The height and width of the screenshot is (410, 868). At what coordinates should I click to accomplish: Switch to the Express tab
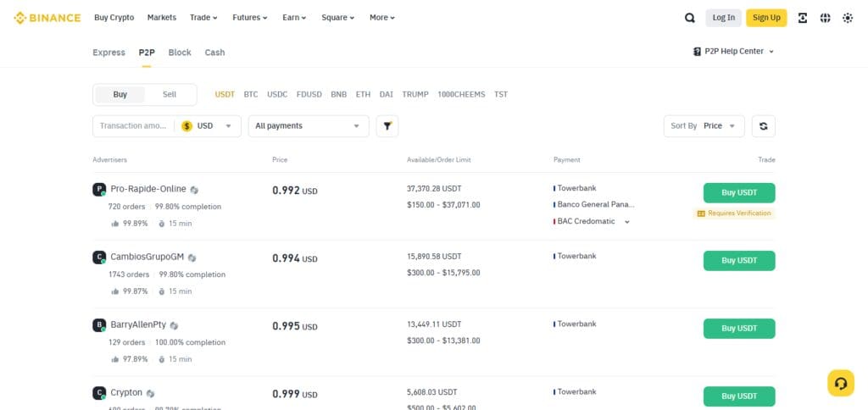click(109, 53)
